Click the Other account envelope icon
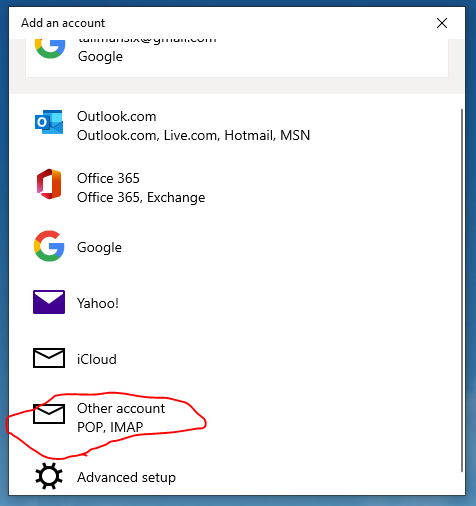The image size is (476, 506). coord(49,414)
